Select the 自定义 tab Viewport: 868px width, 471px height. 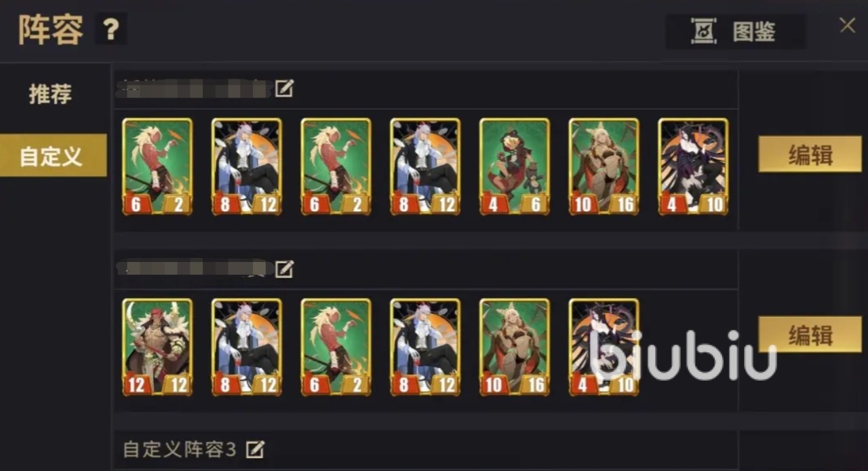pyautogui.click(x=53, y=155)
